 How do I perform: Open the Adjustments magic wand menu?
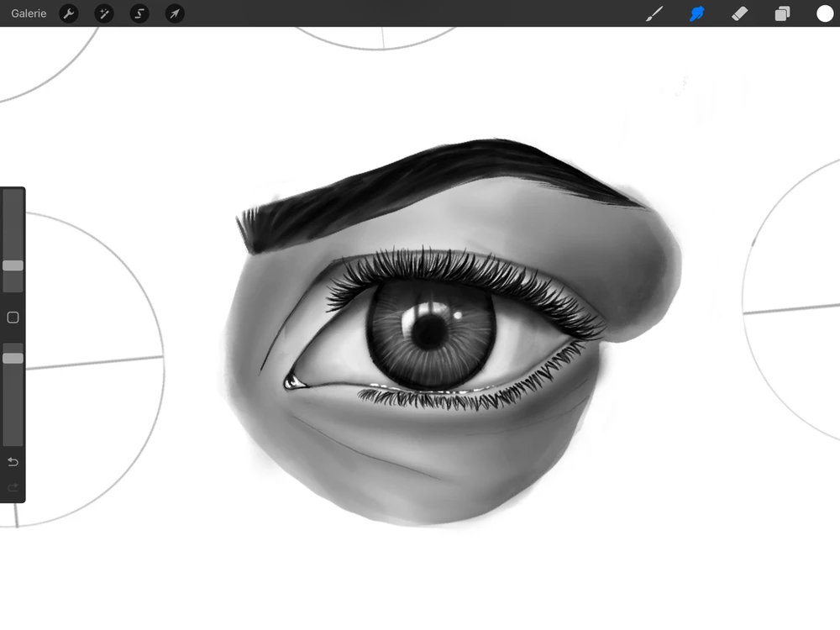pos(104,14)
